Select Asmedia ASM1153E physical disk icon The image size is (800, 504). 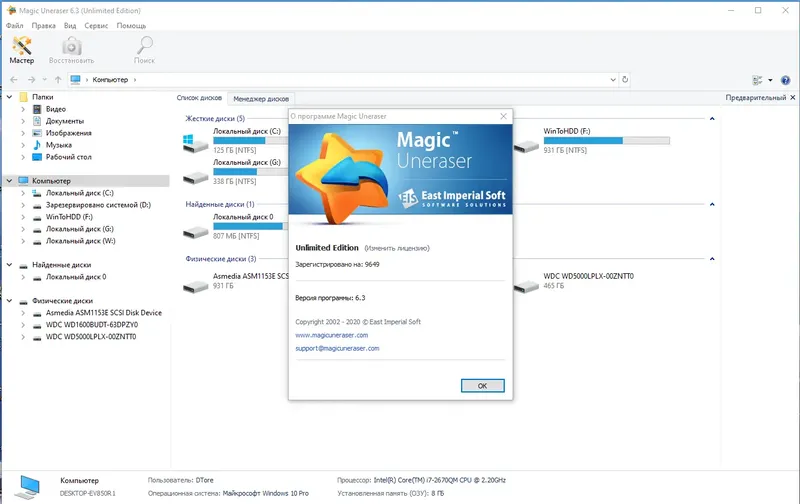195,287
